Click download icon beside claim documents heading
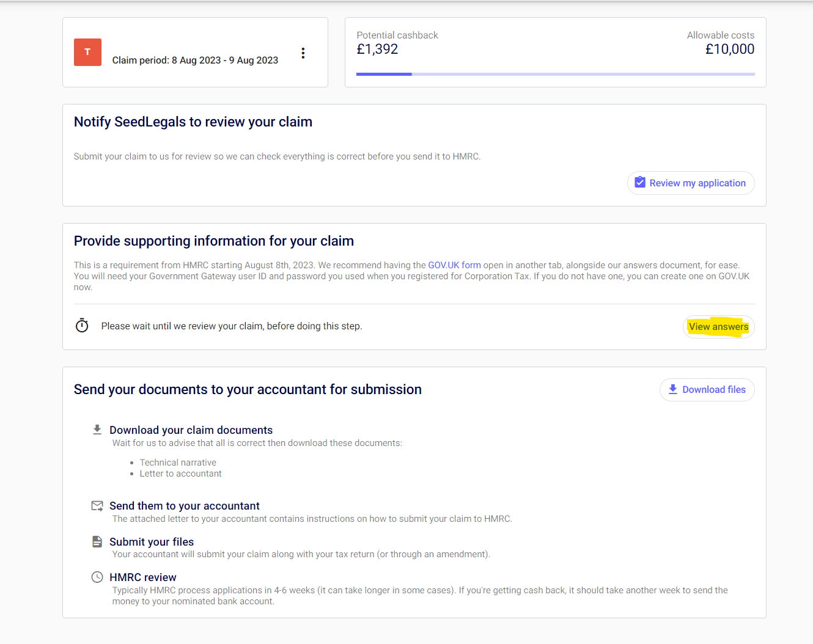This screenshot has height=644, width=813. point(97,430)
